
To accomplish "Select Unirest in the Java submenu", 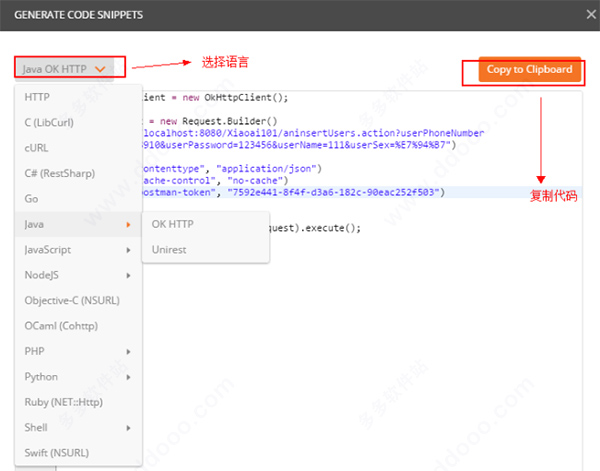I will (x=168, y=250).
